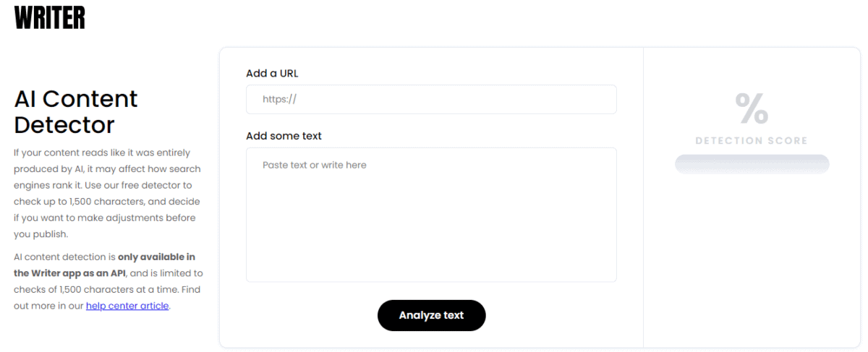This screenshot has width=868, height=352.
Task: Click the large percent symbol icon
Action: tap(752, 108)
